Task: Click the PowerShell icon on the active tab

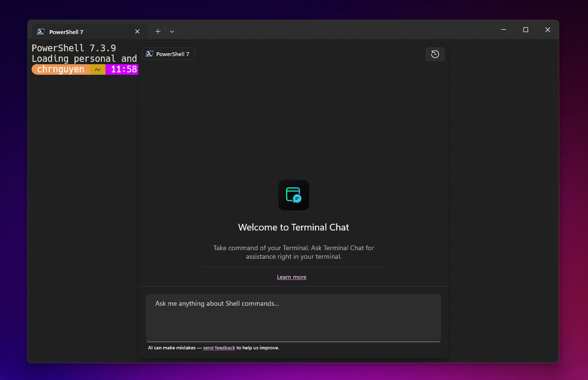Action: click(x=41, y=31)
